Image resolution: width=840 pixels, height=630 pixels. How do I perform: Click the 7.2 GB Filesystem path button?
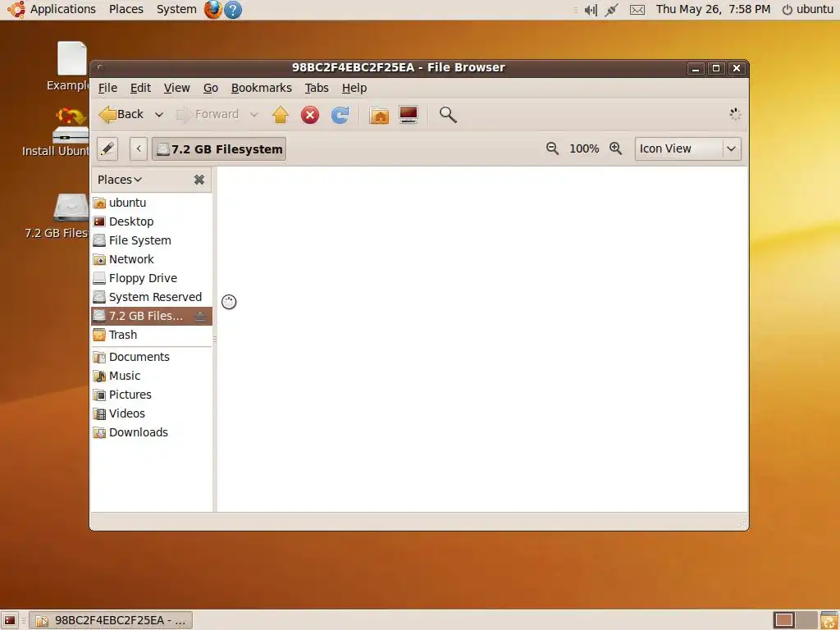(x=219, y=149)
